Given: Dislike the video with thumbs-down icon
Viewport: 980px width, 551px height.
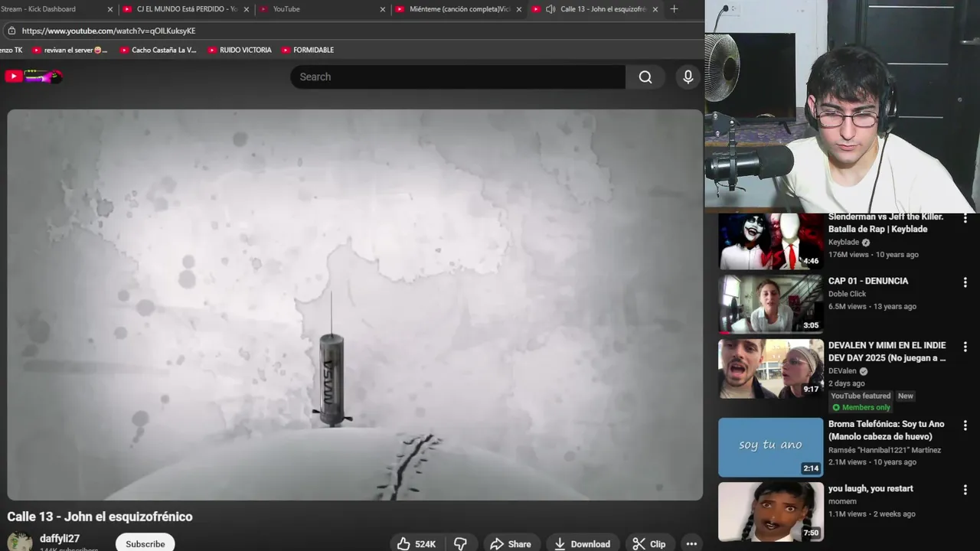Looking at the screenshot, I should pos(460,543).
